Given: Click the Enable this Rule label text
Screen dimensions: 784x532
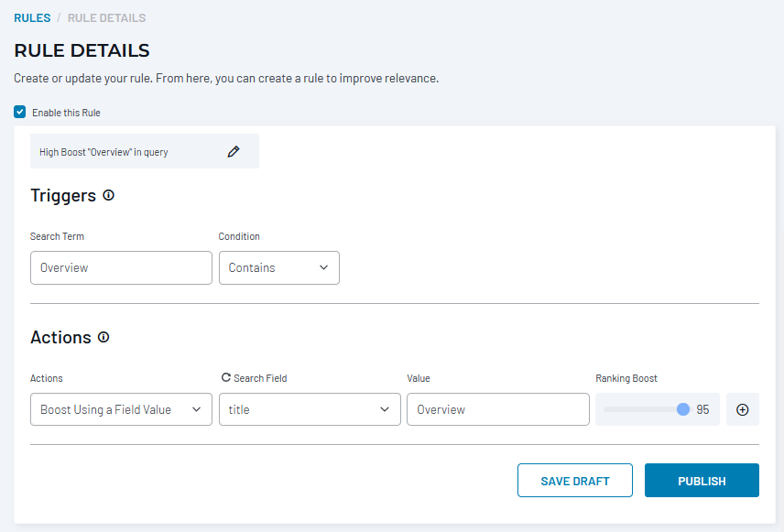Looking at the screenshot, I should pos(66,113).
